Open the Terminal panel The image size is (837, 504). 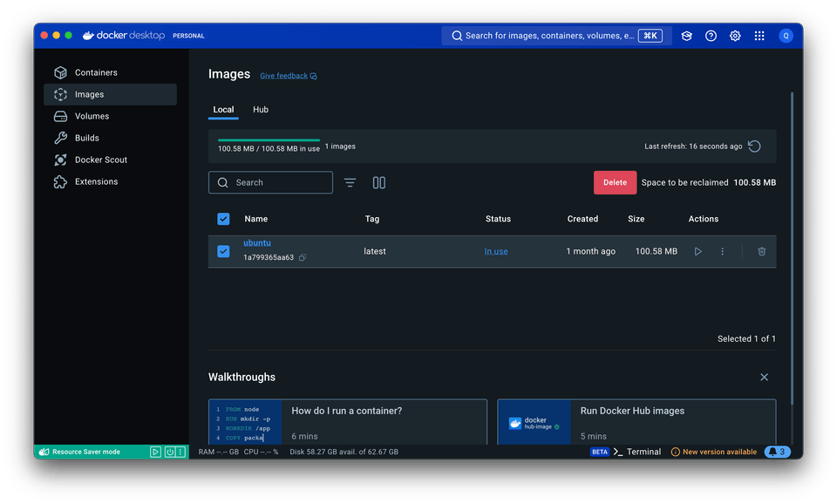point(637,452)
